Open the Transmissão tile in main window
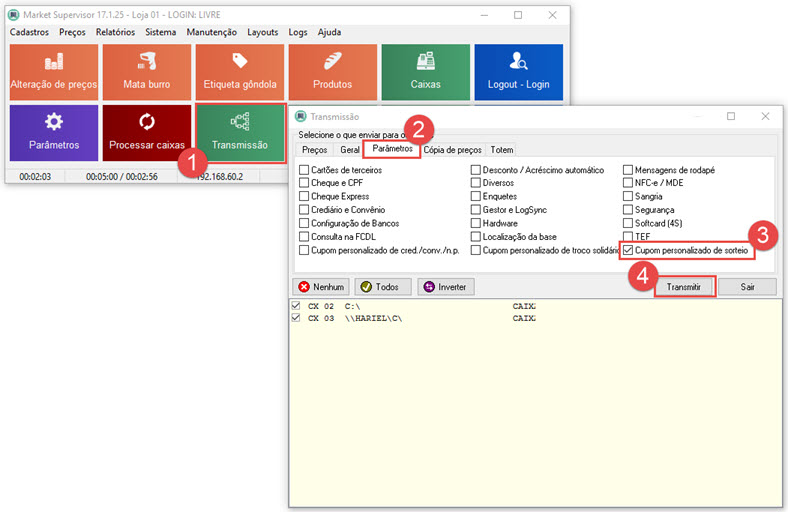788x512 pixels. [240, 133]
